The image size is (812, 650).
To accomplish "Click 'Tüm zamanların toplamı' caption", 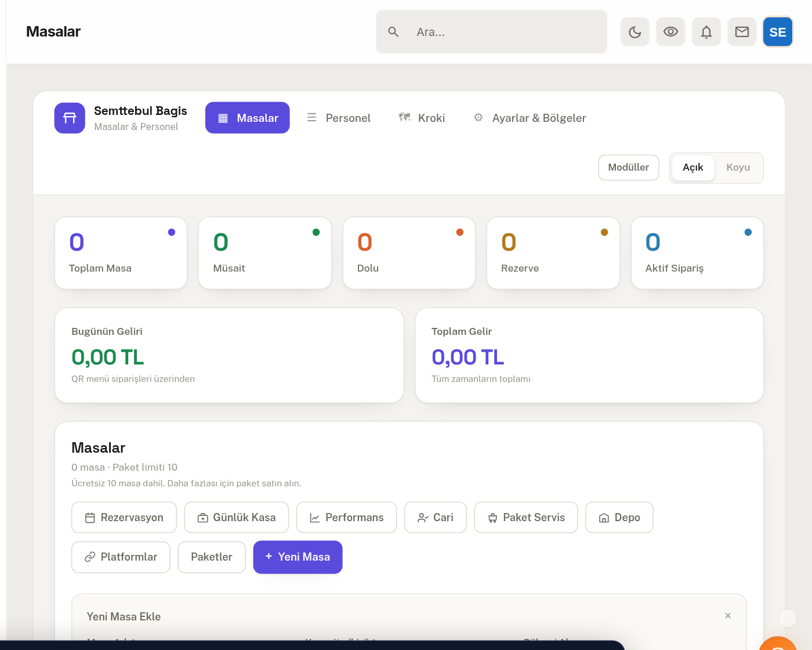I will (x=481, y=379).
